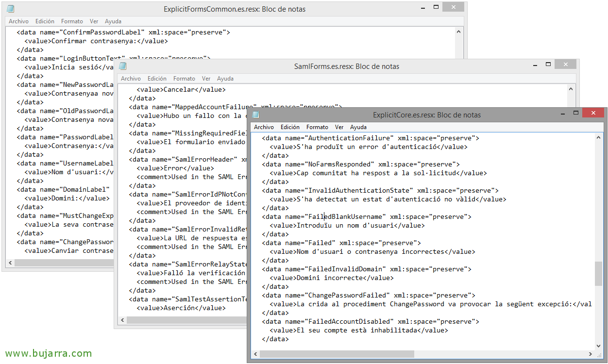Click the left arrow of SamlForms horizontal scrollbar
The width and height of the screenshot is (608, 364).
tap(123, 320)
